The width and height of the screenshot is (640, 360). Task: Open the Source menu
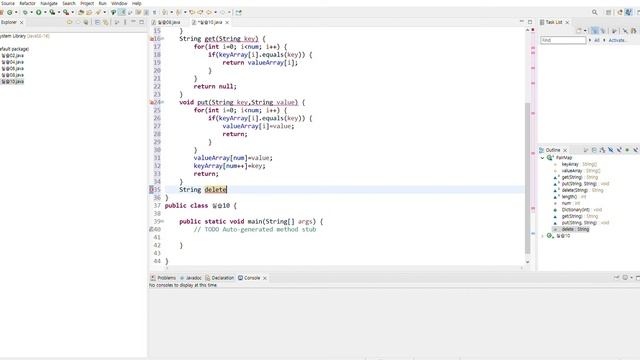click(x=8, y=3)
